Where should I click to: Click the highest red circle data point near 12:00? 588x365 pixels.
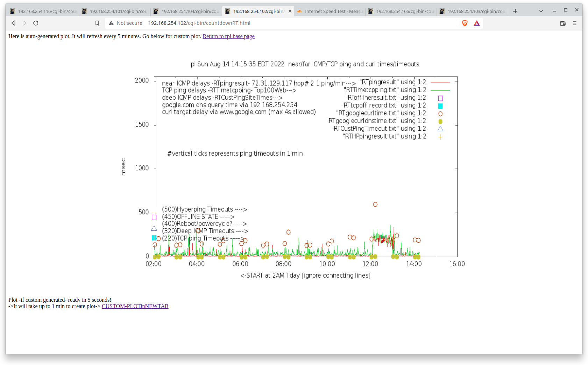375,205
